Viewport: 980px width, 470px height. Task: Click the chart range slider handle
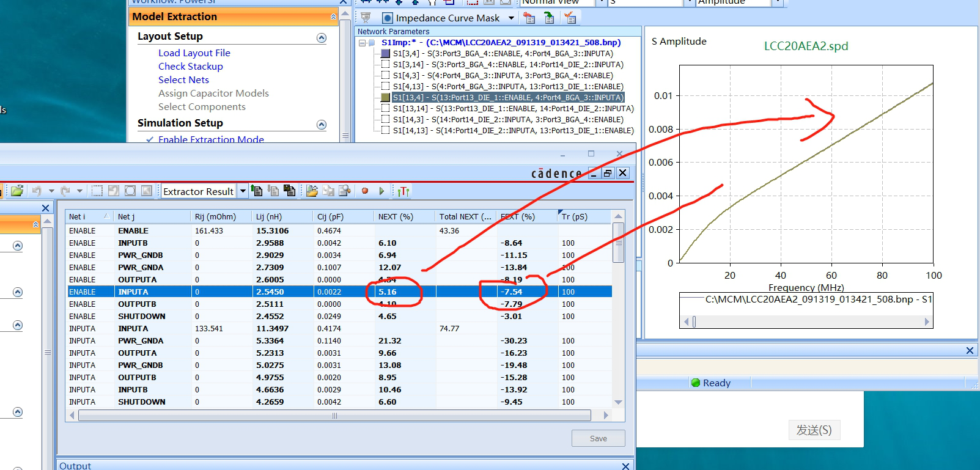click(x=694, y=321)
